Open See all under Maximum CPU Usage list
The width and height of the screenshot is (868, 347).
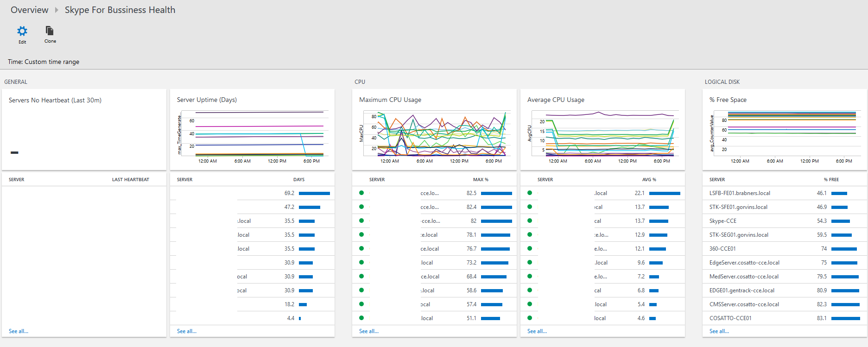click(x=369, y=331)
